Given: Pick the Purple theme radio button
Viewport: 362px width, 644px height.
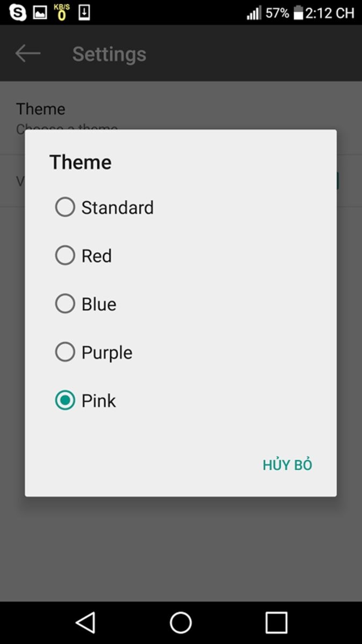Looking at the screenshot, I should [x=65, y=352].
